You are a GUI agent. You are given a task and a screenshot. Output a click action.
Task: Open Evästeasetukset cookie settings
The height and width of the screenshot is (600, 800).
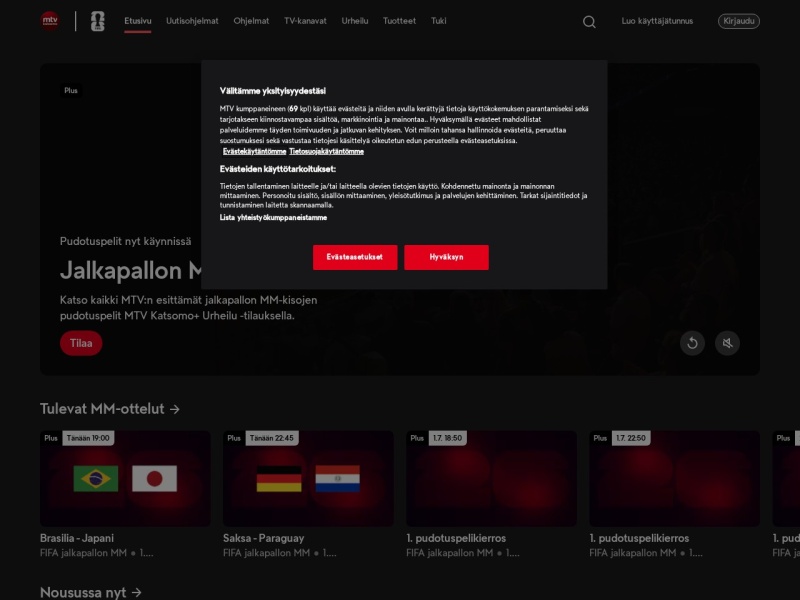(355, 257)
